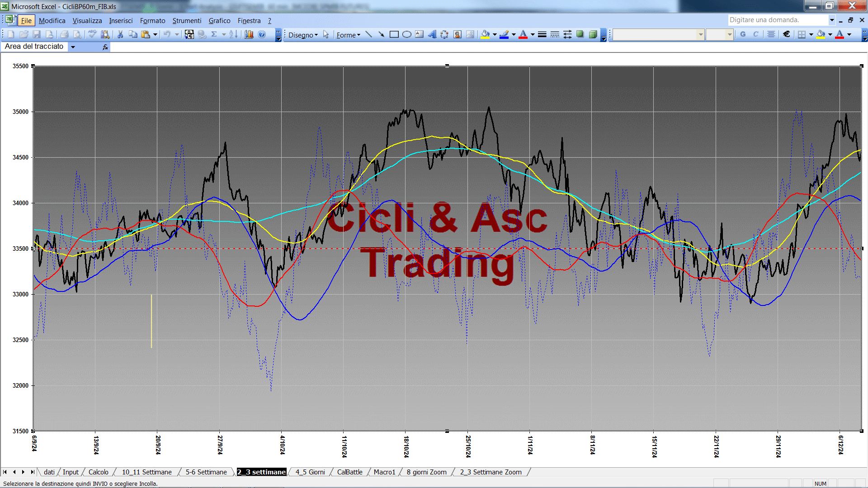
Task: Click the drawing Line Color blue swatch
Action: click(504, 34)
